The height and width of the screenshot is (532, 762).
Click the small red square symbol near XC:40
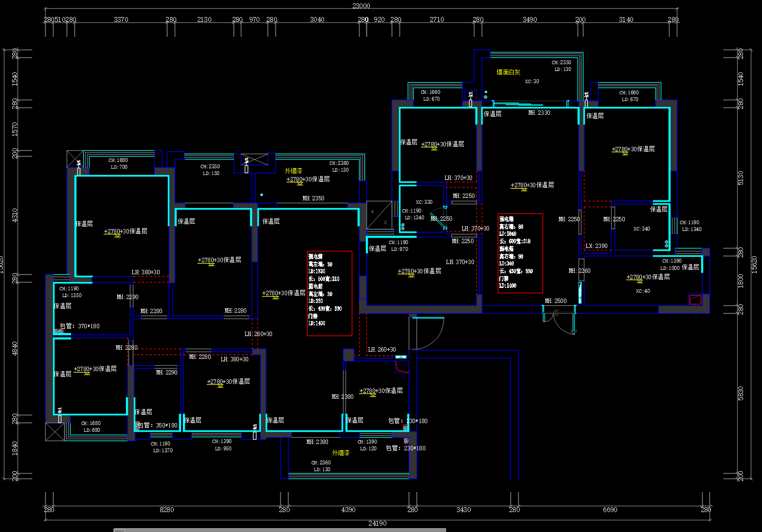click(x=695, y=300)
